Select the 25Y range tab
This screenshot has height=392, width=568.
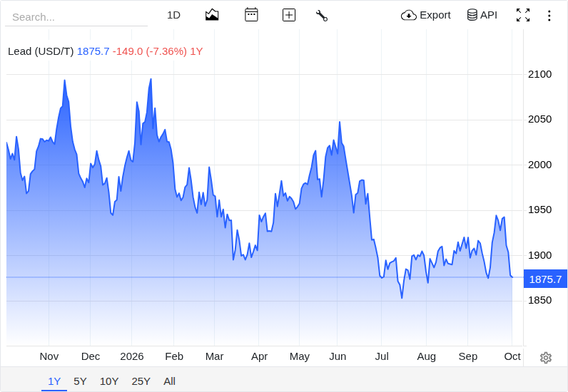click(x=141, y=381)
